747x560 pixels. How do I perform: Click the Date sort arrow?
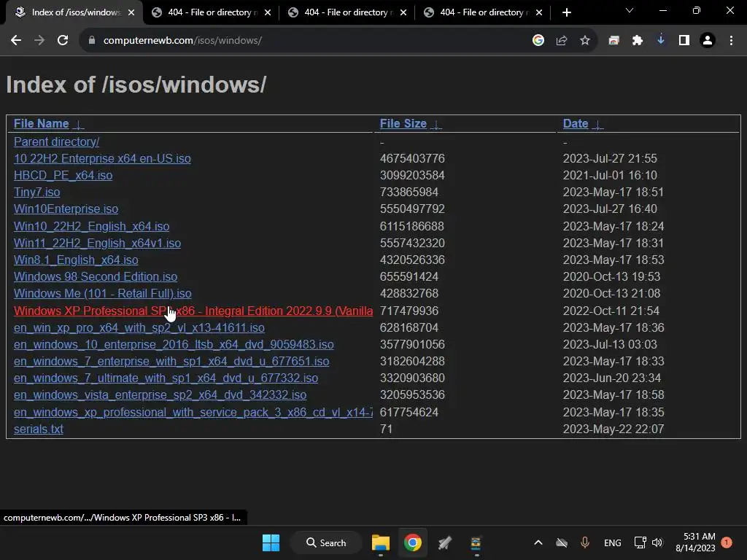coord(597,125)
